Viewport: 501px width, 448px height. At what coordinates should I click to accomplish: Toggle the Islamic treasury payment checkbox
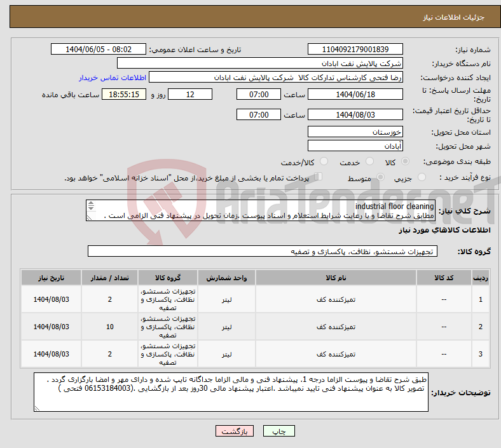pyautogui.click(x=318, y=177)
